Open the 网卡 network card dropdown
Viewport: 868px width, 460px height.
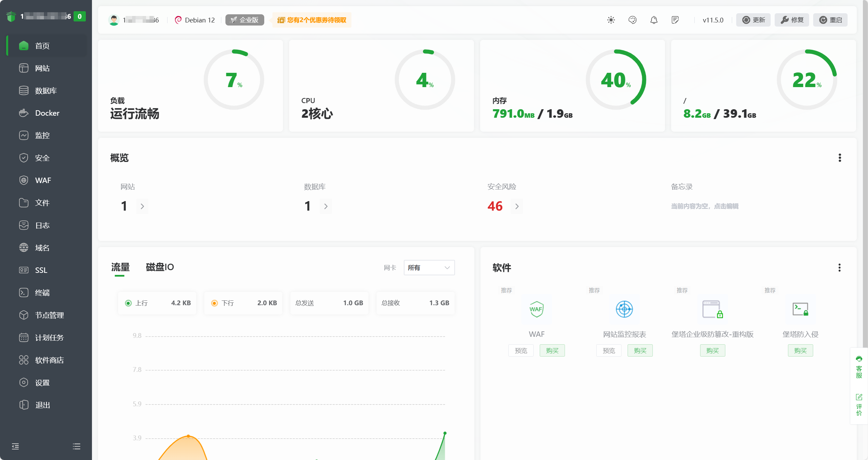tap(429, 268)
